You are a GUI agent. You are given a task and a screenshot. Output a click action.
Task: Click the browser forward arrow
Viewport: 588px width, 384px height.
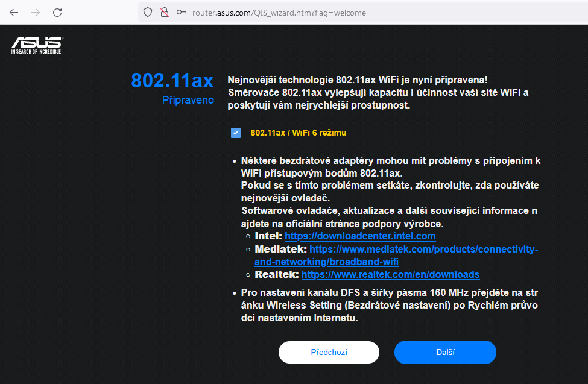36,13
